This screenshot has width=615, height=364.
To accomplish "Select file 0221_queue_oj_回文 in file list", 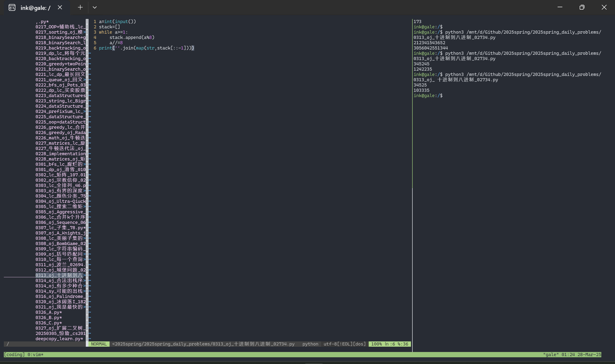I will click(61, 80).
